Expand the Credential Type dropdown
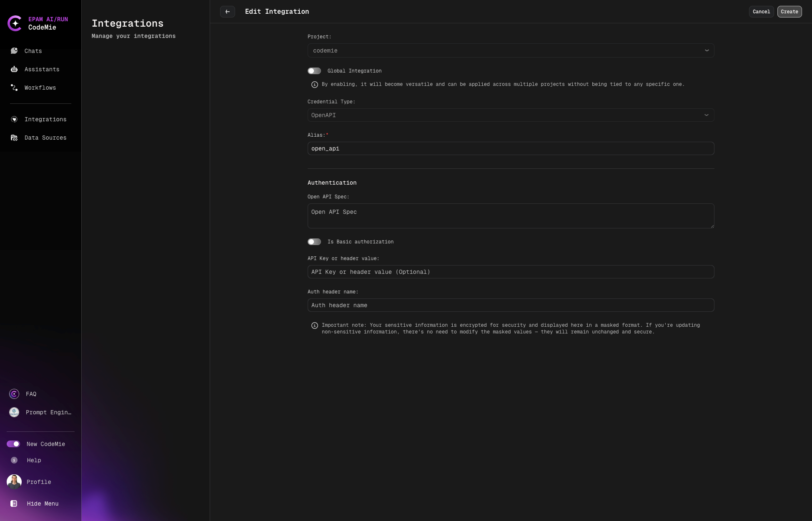 511,115
